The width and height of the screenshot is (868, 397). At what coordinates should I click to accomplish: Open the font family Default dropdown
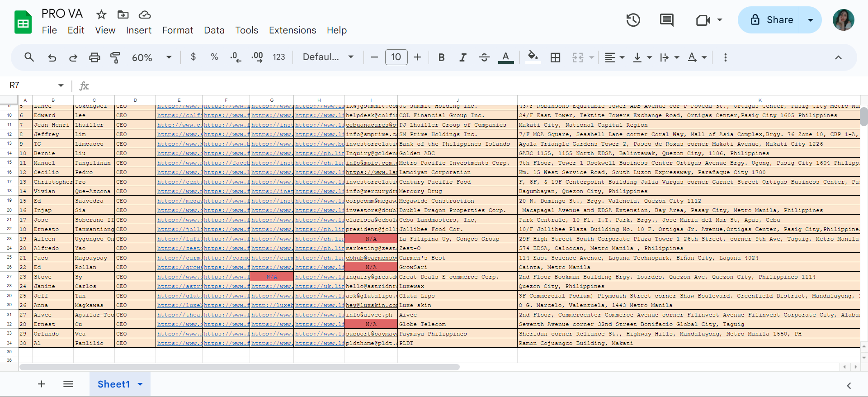coord(328,57)
